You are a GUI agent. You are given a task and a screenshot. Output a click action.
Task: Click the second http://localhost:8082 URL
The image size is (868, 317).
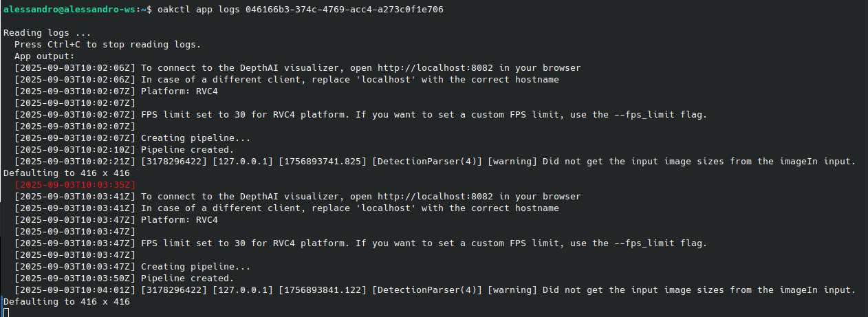[x=435, y=197]
